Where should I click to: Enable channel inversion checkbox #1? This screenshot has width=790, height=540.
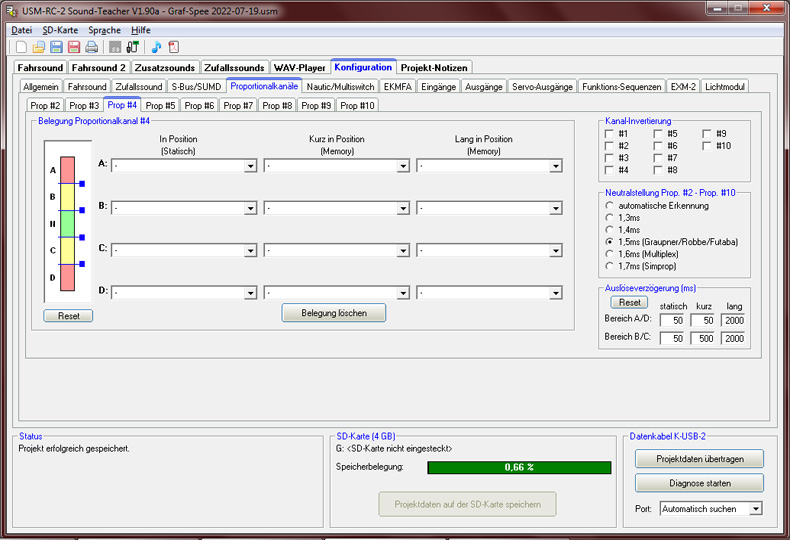coord(608,134)
